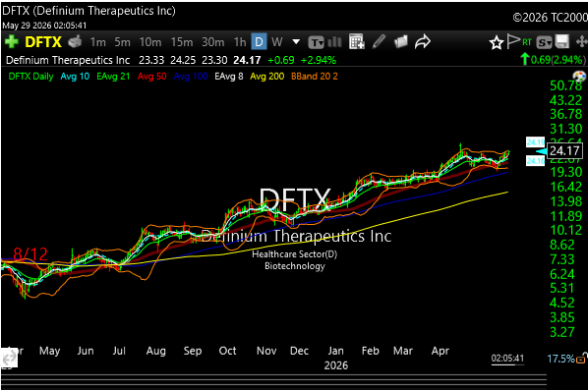
Task: Click the cyan 24.19 price tag
Action: 535,142
